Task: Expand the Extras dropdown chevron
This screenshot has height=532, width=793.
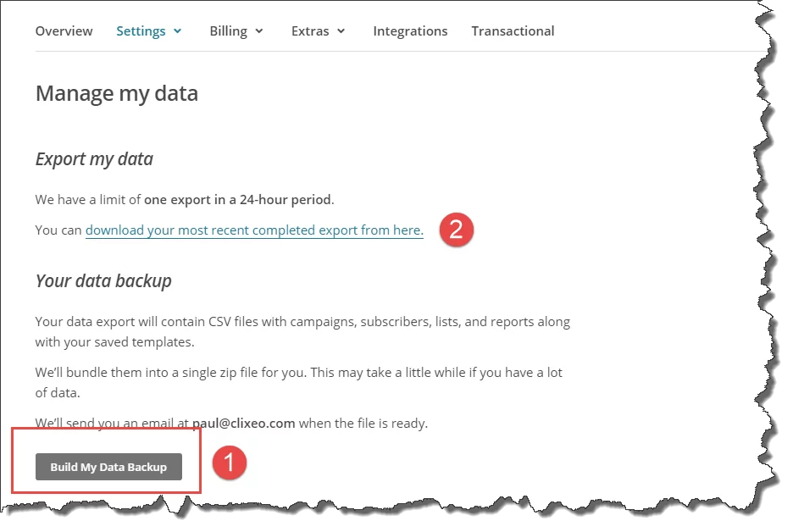Action: pyautogui.click(x=341, y=31)
